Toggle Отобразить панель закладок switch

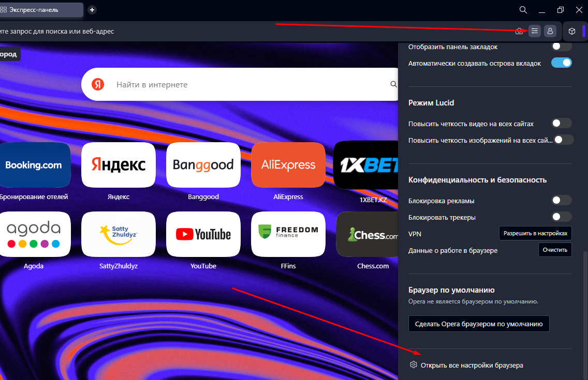point(562,47)
